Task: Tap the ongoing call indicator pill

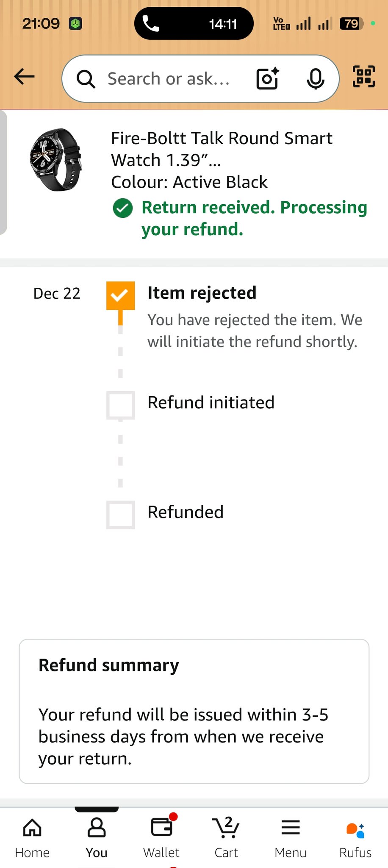Action: pos(194,24)
